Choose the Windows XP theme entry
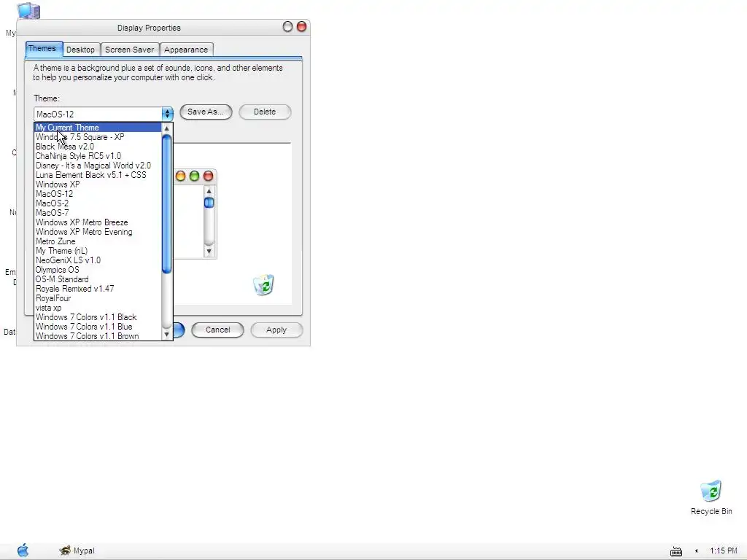 pos(98,184)
